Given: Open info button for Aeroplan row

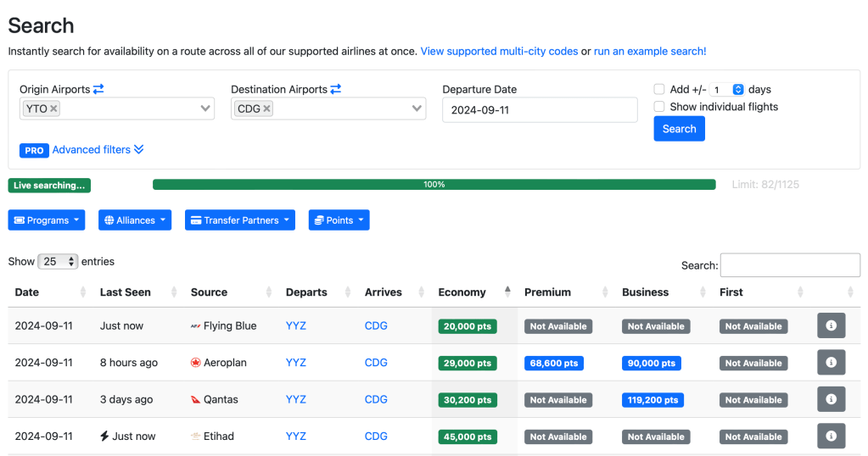Looking at the screenshot, I should 831,363.
